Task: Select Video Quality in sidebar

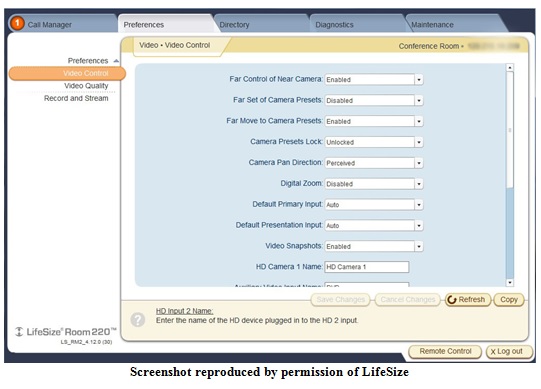Action: pyautogui.click(x=86, y=86)
